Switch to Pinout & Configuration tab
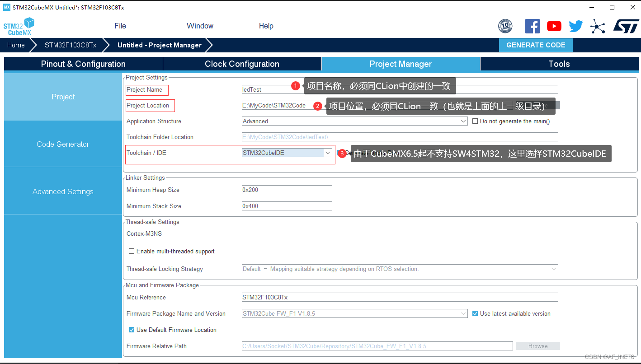 (83, 64)
